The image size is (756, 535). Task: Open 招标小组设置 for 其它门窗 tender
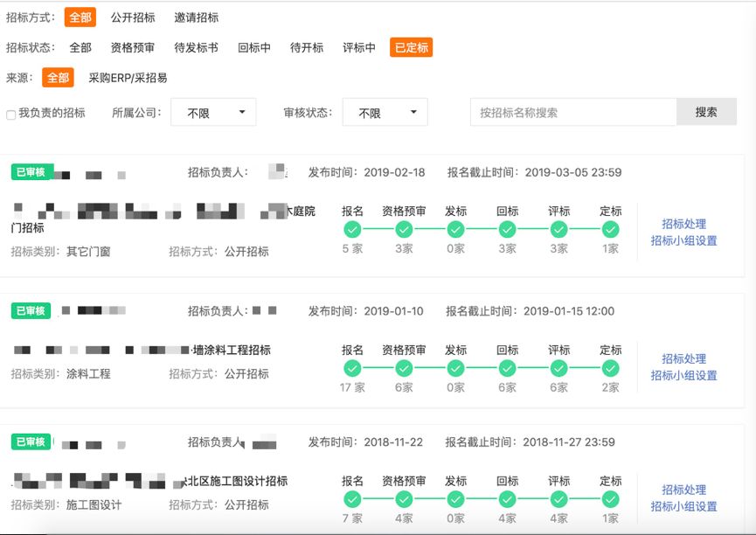683,240
